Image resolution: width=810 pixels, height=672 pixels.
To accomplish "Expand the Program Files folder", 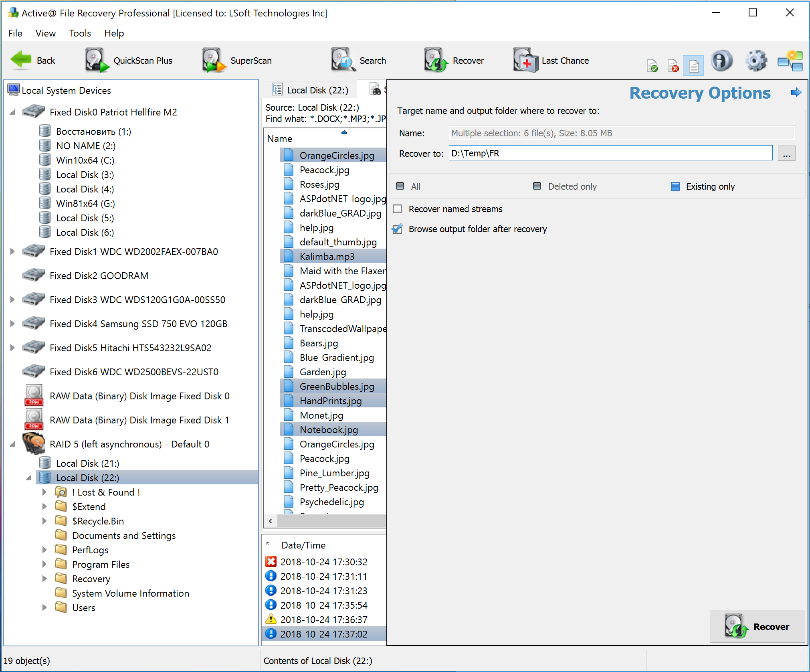I will tap(44, 565).
